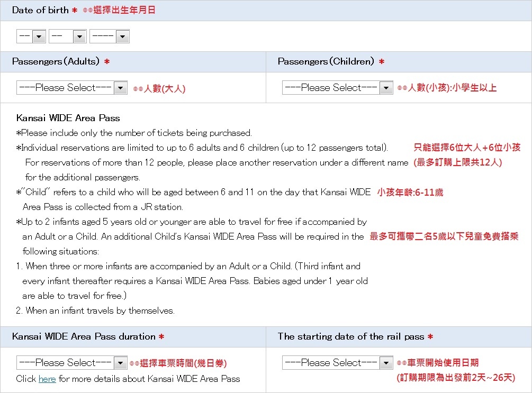Open starting date of rail pass dropdown
Screen dimensions: 532x393
click(x=337, y=363)
